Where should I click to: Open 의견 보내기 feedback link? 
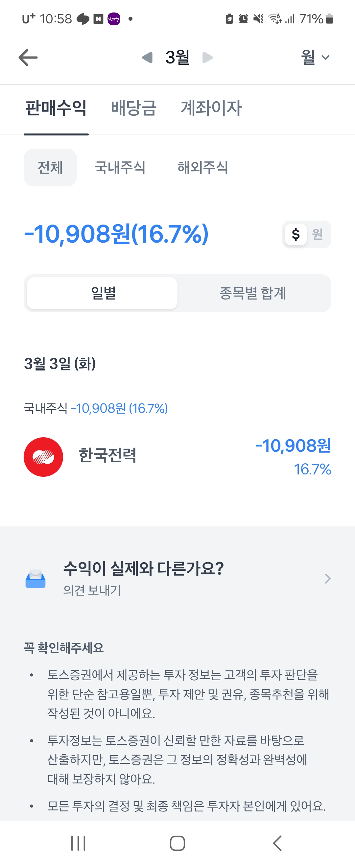pyautogui.click(x=92, y=591)
